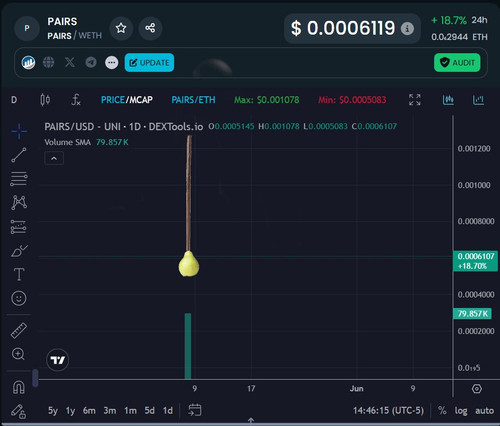
Task: Set chart range to 5d
Action: (x=150, y=410)
